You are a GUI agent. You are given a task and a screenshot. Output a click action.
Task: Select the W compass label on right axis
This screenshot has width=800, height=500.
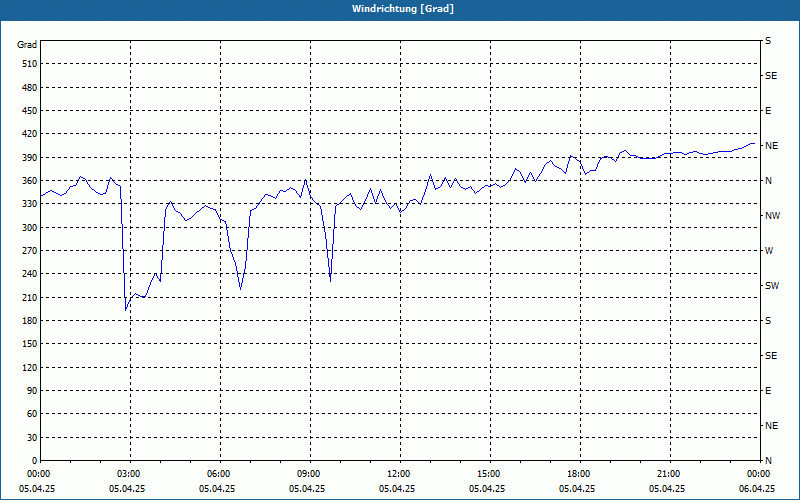click(x=769, y=251)
